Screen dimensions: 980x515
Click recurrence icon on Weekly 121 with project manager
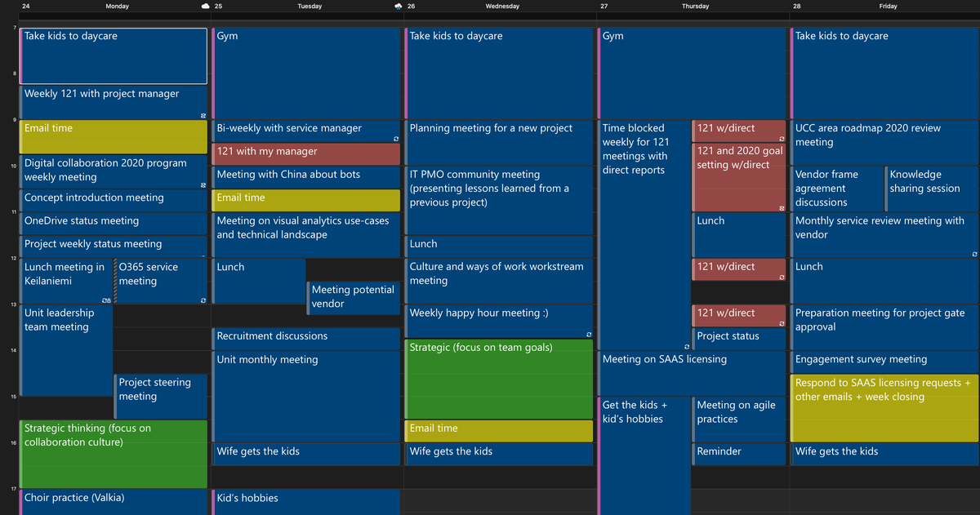point(203,116)
